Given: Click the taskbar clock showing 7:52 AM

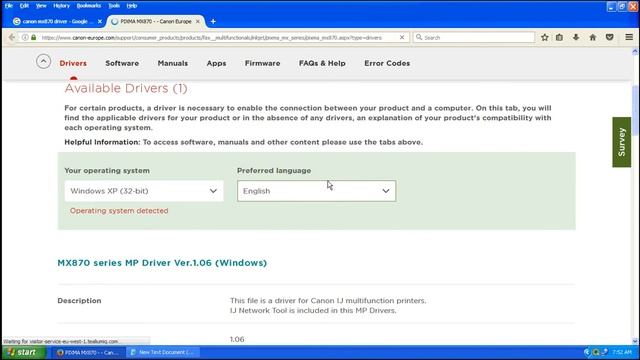Looking at the screenshot, I should click(622, 352).
